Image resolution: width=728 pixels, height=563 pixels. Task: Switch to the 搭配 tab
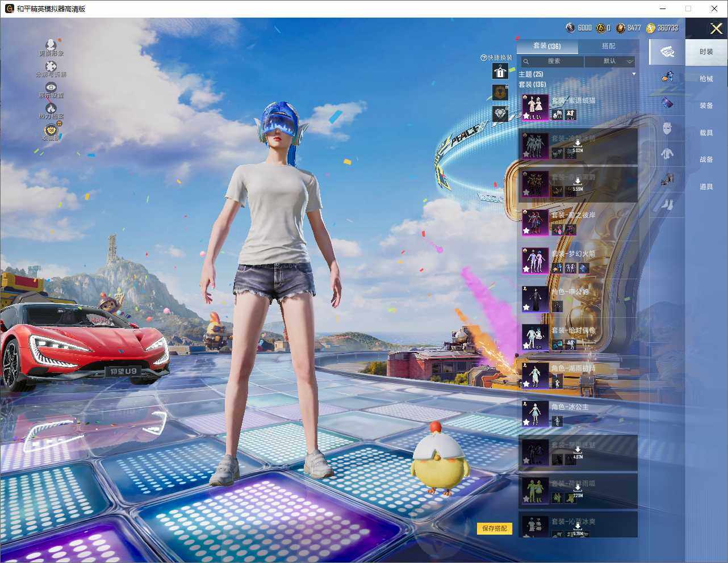pos(608,46)
